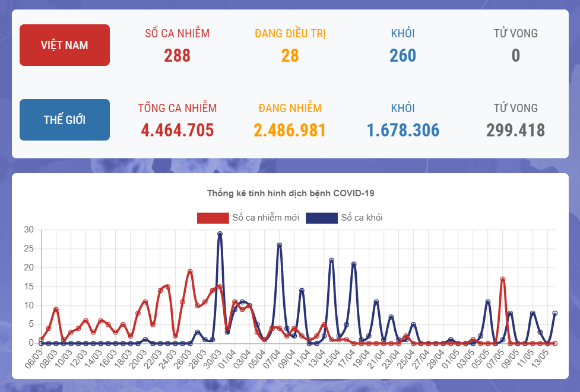Select Vietnam's infected count 288

177,56
